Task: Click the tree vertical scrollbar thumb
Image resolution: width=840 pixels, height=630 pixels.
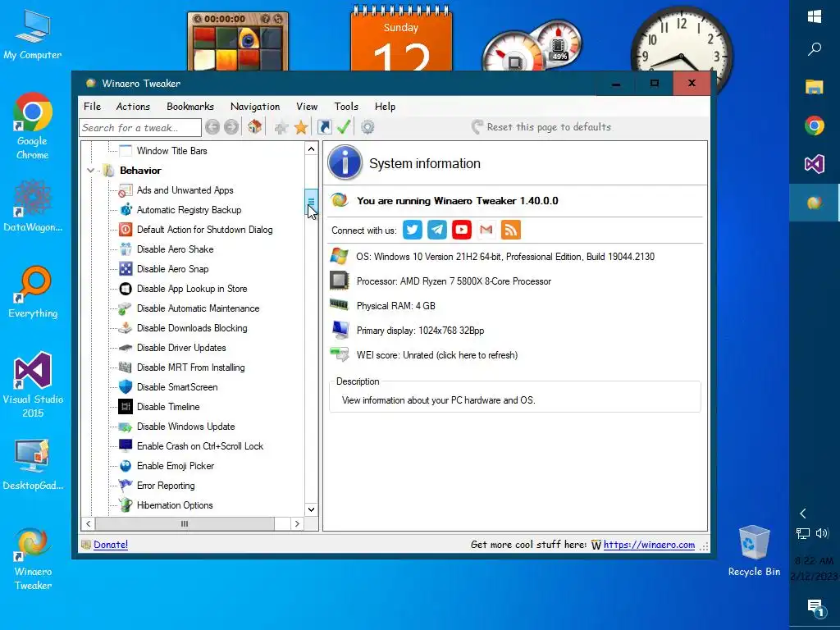Action: pyautogui.click(x=311, y=201)
